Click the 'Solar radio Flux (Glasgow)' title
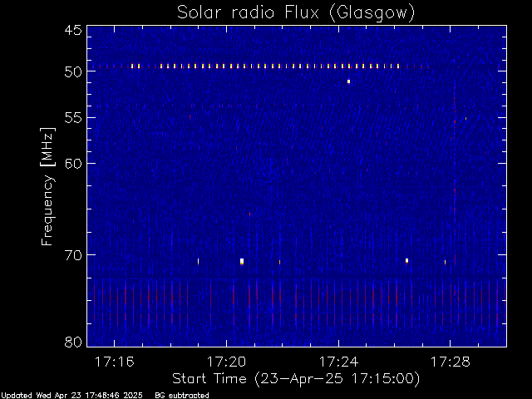 point(296,13)
